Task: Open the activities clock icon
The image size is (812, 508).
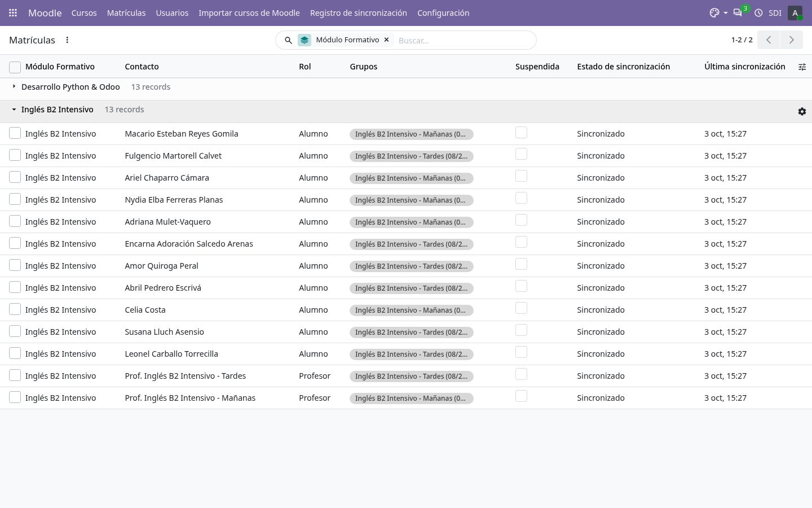Action: (759, 12)
